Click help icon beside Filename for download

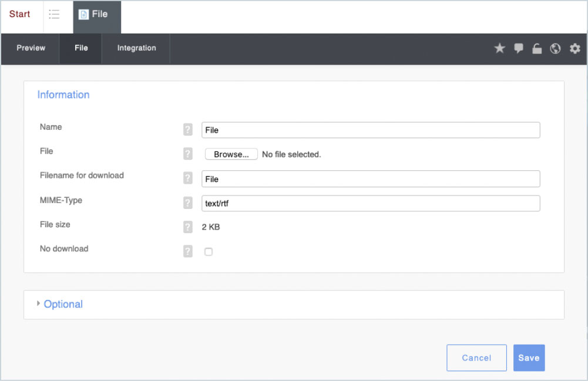pyautogui.click(x=188, y=178)
